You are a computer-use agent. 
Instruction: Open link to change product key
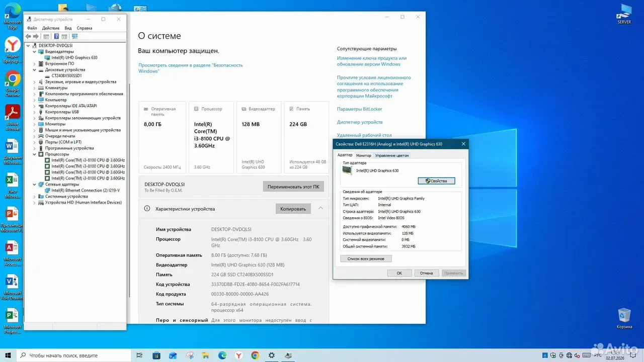[372, 61]
